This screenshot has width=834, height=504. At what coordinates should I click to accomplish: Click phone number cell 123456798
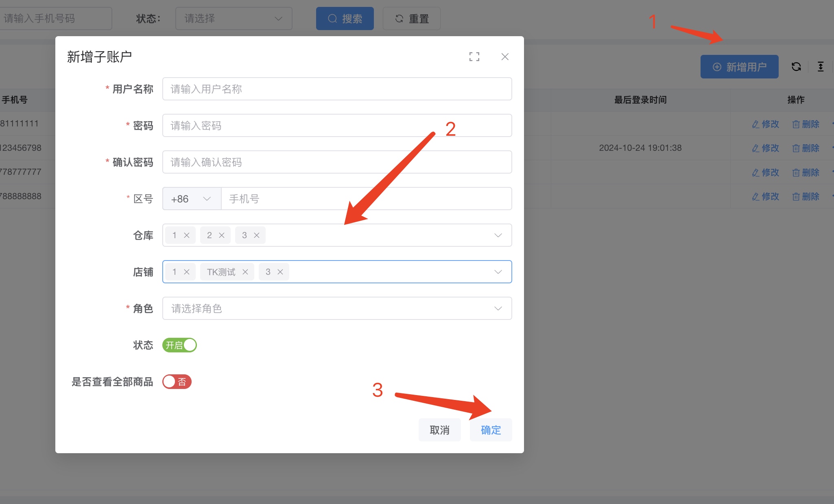point(21,148)
